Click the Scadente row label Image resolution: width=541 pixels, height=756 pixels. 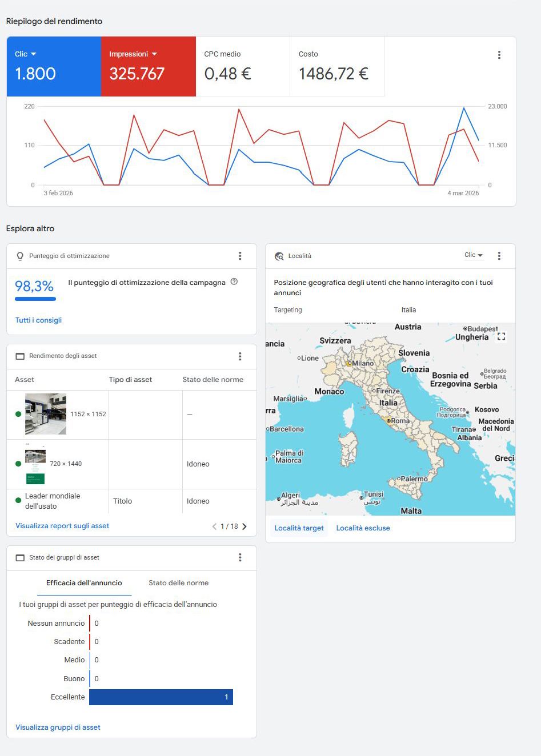click(x=69, y=642)
